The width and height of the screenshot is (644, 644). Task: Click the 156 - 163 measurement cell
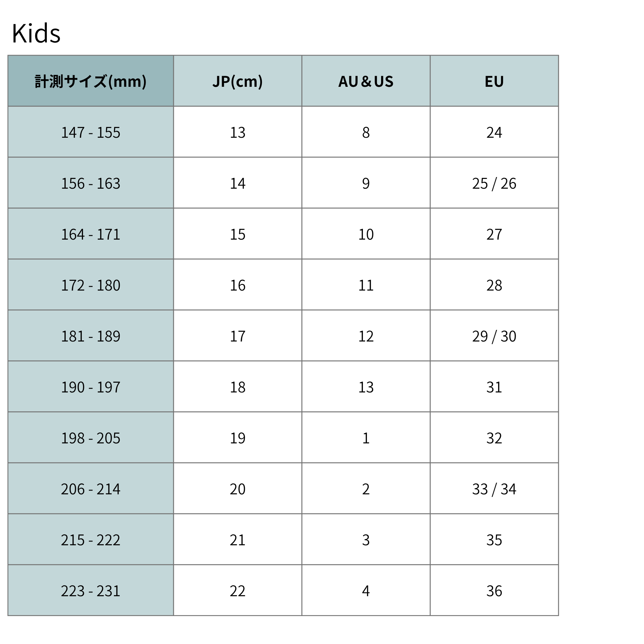tap(91, 183)
